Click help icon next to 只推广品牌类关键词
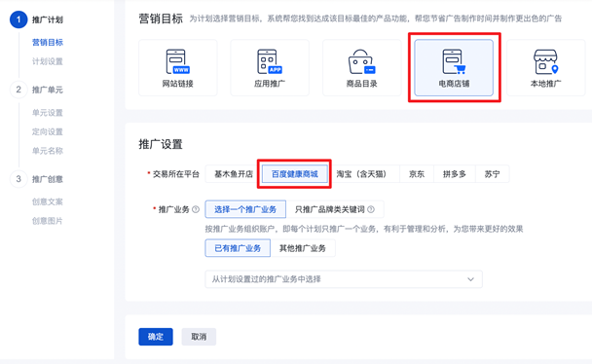This screenshot has height=364, width=592. 371,209
